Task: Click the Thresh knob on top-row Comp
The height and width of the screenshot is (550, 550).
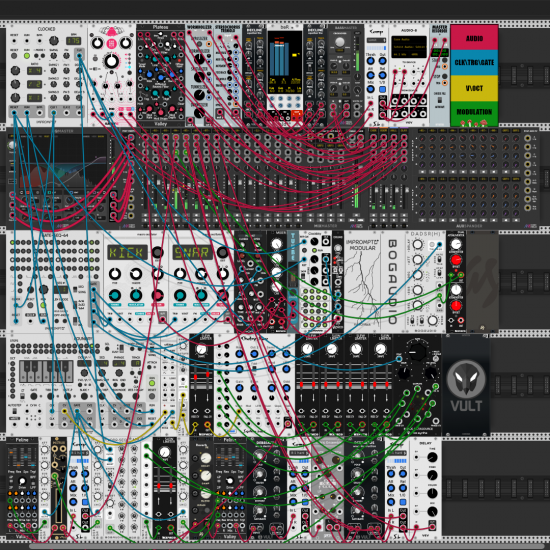Action: (x=371, y=61)
